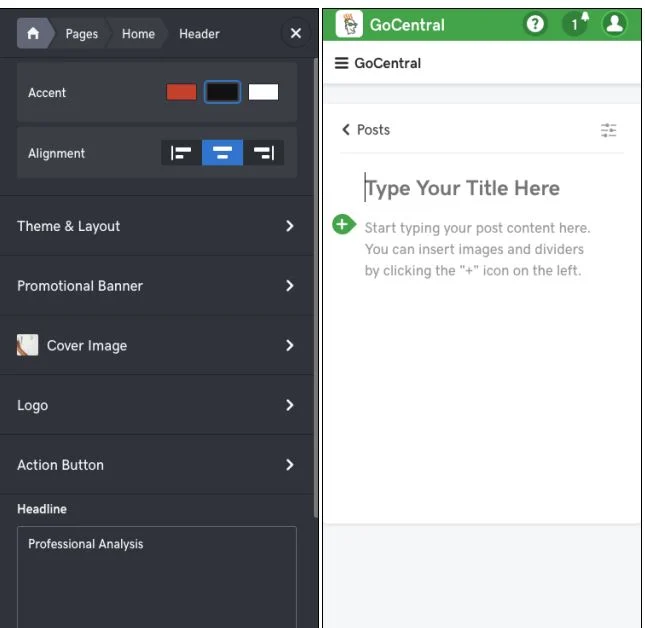Click the green plus insert icon

(x=342, y=224)
